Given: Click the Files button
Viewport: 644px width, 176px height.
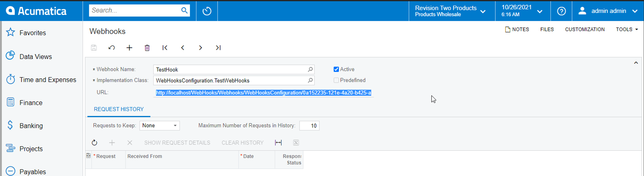Looking at the screenshot, I should tap(547, 29).
